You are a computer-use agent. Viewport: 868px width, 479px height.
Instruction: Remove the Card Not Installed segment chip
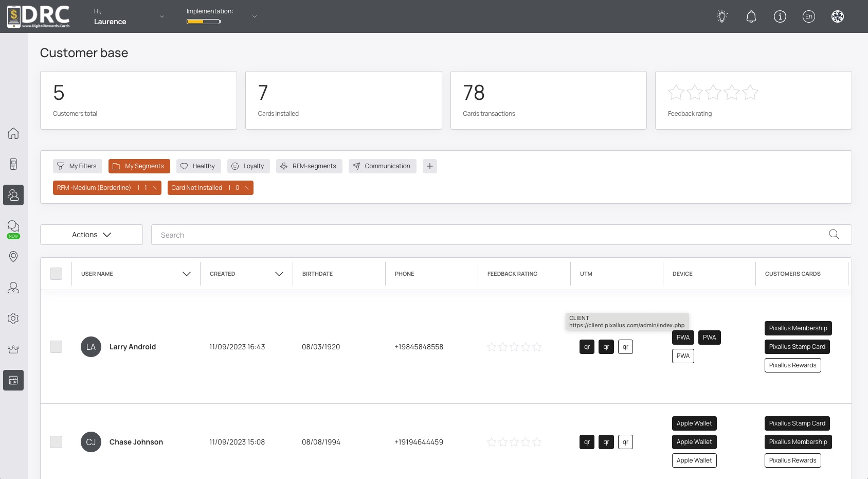click(x=247, y=188)
